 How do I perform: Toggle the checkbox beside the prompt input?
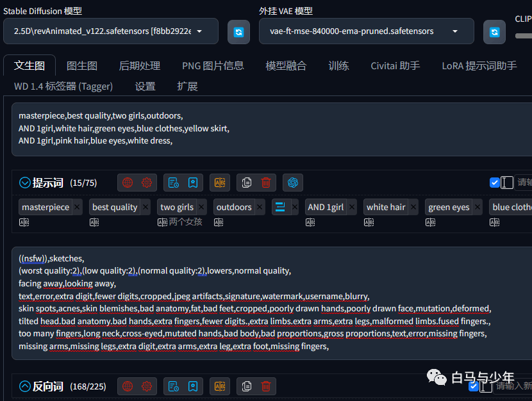(x=495, y=183)
